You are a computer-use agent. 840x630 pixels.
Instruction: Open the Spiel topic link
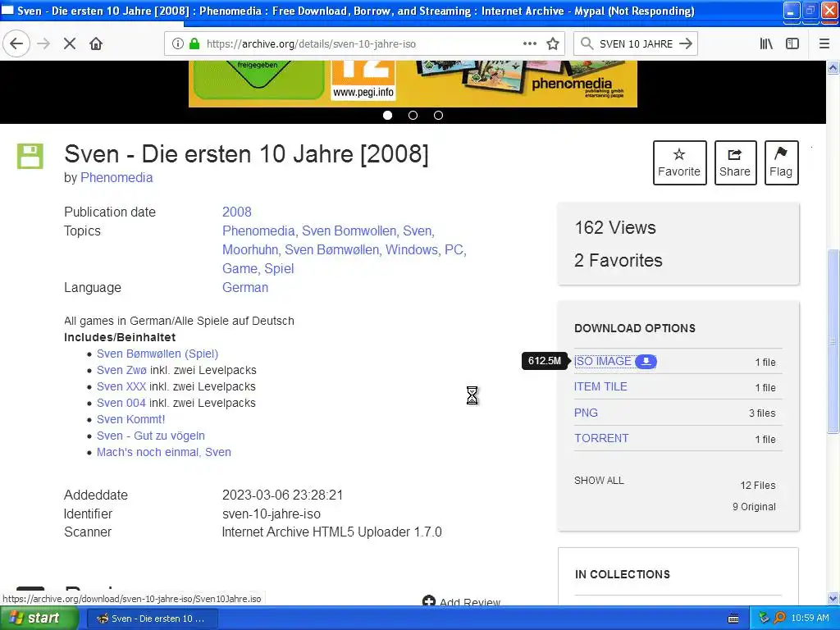pos(279,268)
